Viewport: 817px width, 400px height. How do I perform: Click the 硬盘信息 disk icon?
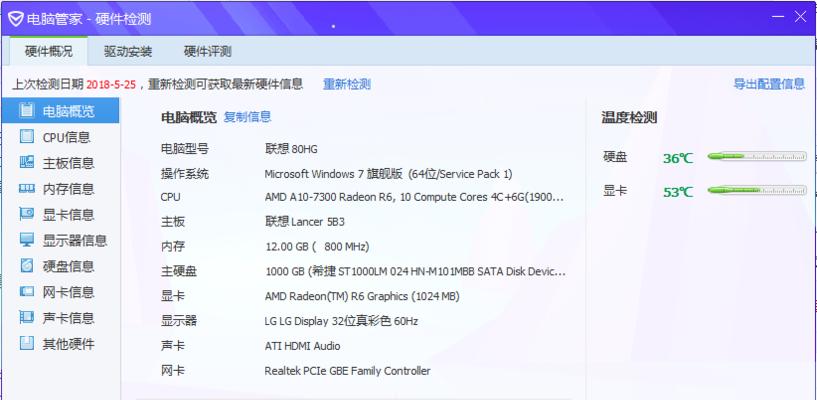(27, 266)
